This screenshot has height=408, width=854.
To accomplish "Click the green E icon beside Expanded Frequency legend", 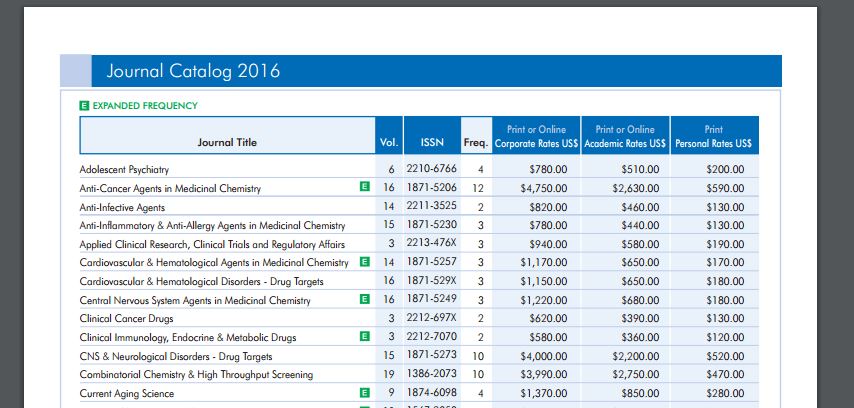I will click(x=84, y=105).
